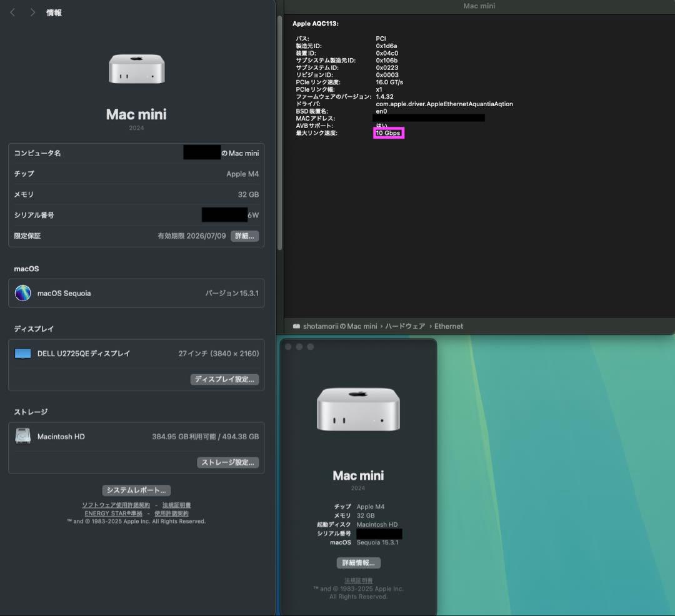Open システムレポート... button
The width and height of the screenshot is (675, 616).
136,490
